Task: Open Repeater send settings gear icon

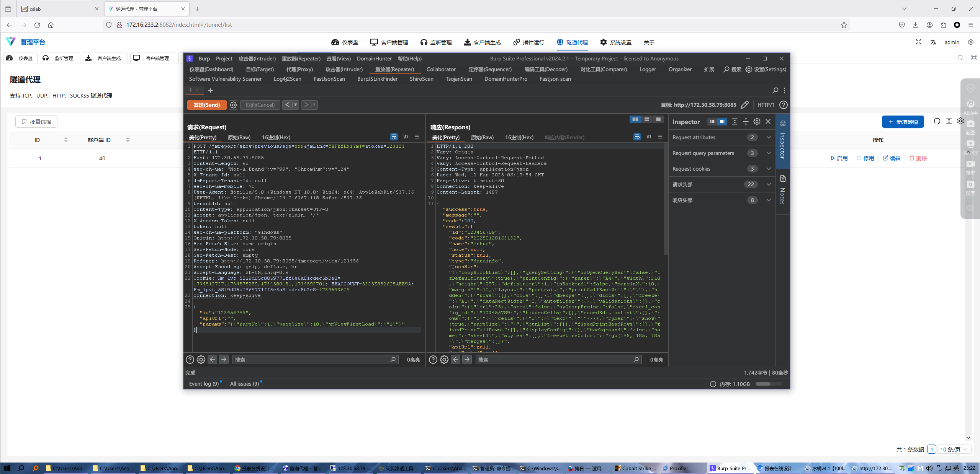Action: [x=233, y=105]
